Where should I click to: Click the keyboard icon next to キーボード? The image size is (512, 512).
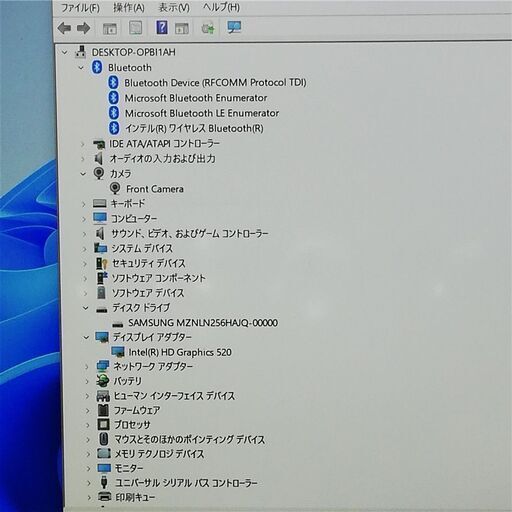tap(100, 203)
